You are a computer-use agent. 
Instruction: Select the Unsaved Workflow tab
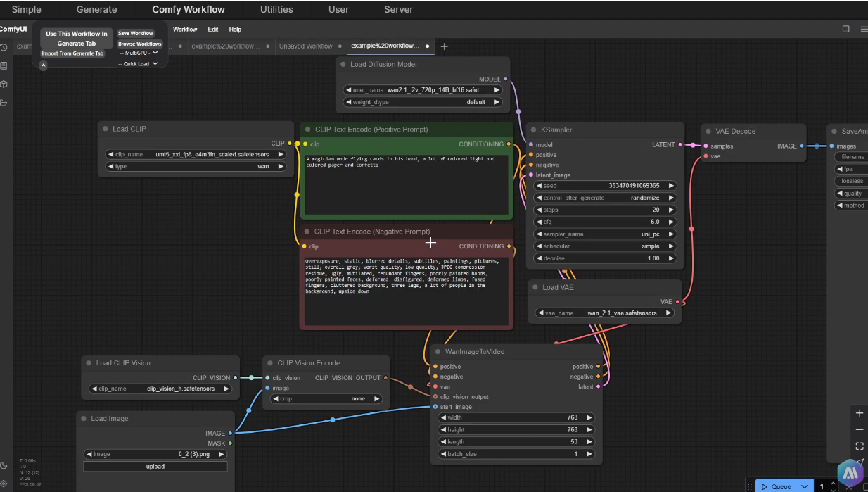306,46
